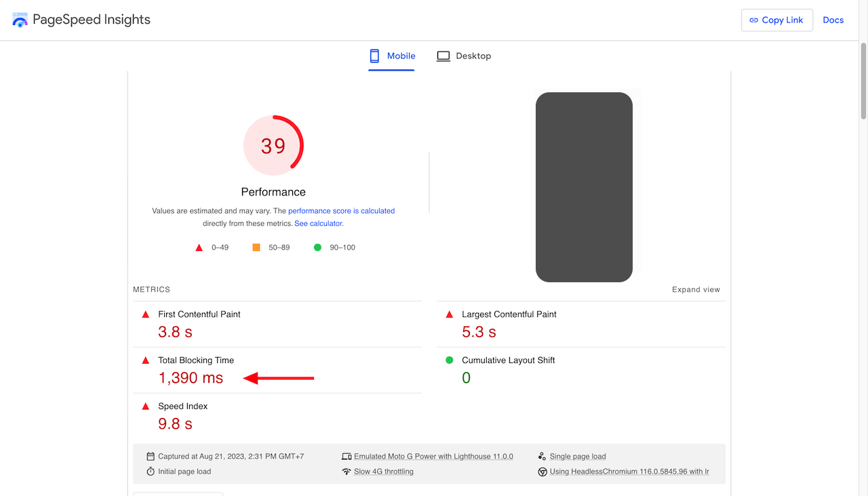Click the PageSpeed Insights logo icon
868x496 pixels.
pyautogui.click(x=20, y=20)
